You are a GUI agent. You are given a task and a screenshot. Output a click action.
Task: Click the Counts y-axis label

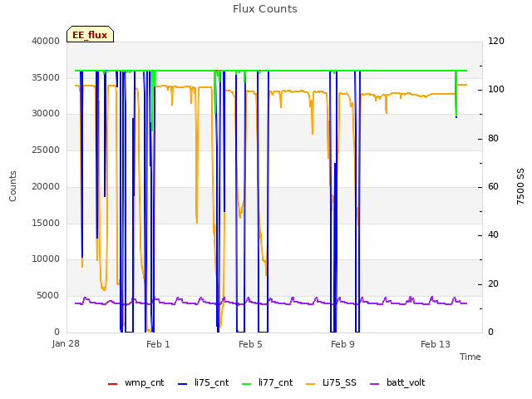(x=12, y=186)
